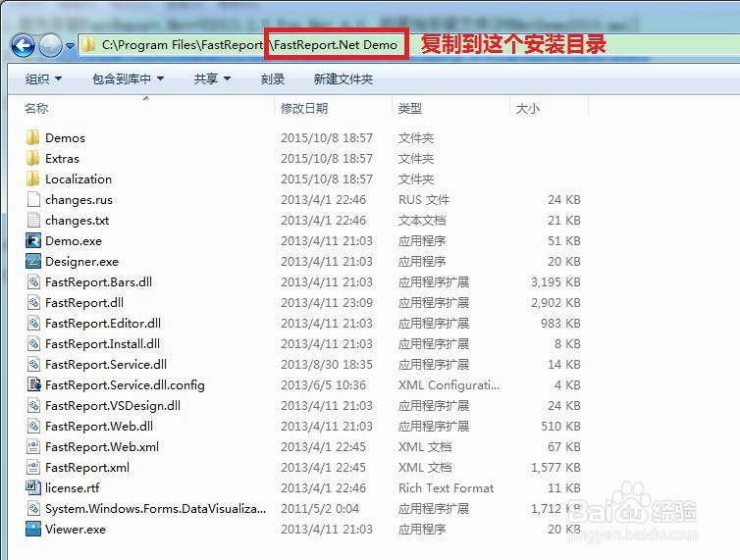
Task: Select the license.rtf document icon
Action: point(33,487)
